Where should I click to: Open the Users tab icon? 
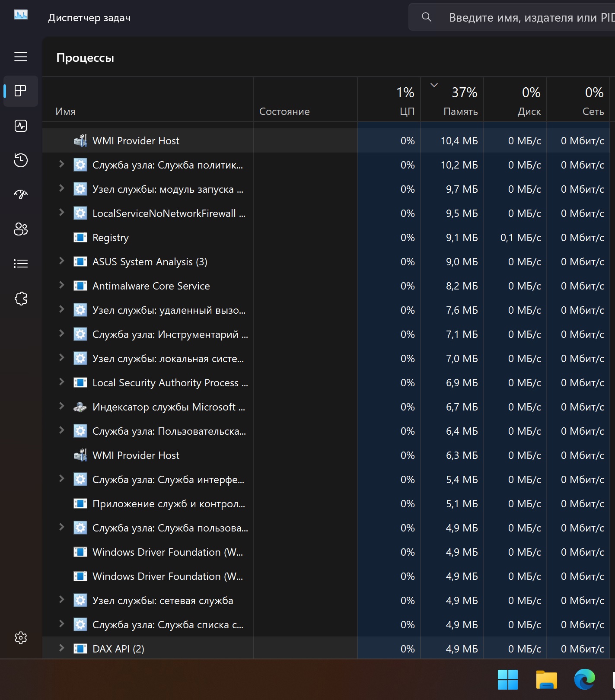pyautogui.click(x=21, y=229)
